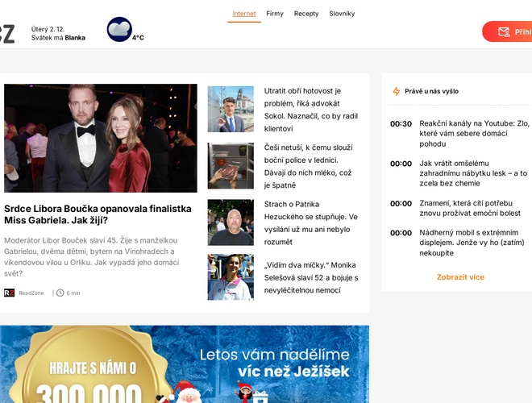Expand the list with Zobrazit více
Viewport: 532px width, 403px height.
click(460, 277)
